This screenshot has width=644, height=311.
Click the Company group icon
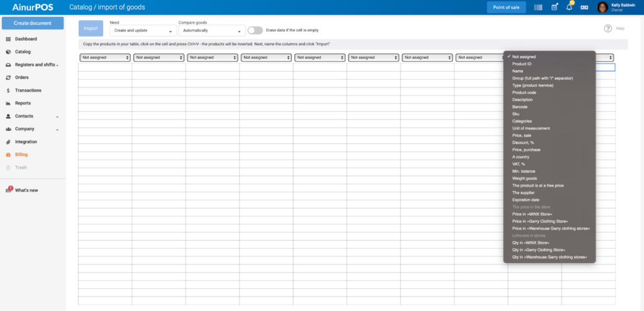8,129
